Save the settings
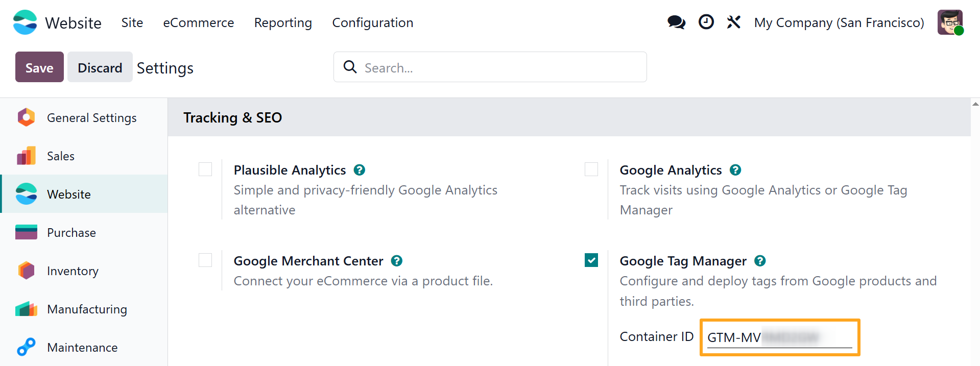980x366 pixels. (39, 67)
